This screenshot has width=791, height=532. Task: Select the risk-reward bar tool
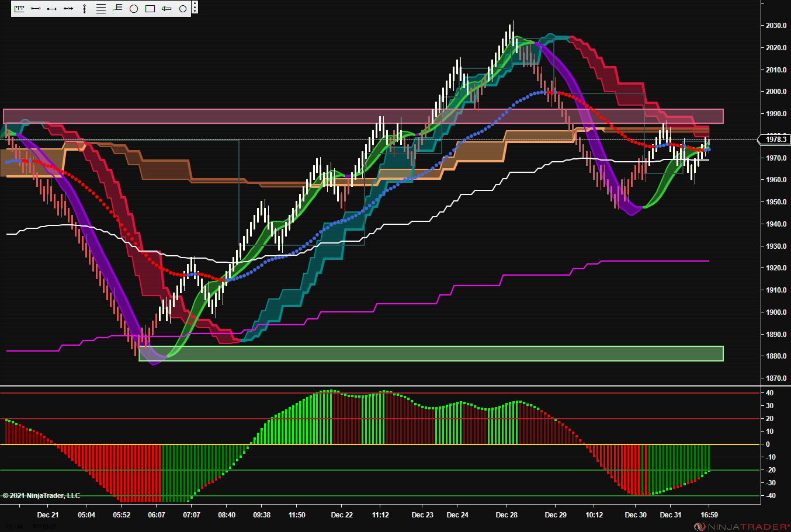coord(166,9)
